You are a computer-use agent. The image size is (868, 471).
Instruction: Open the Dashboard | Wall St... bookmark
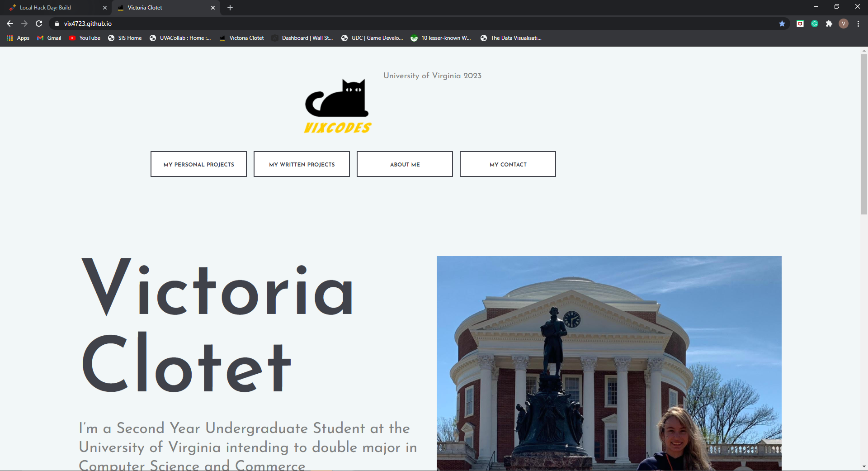pyautogui.click(x=302, y=38)
